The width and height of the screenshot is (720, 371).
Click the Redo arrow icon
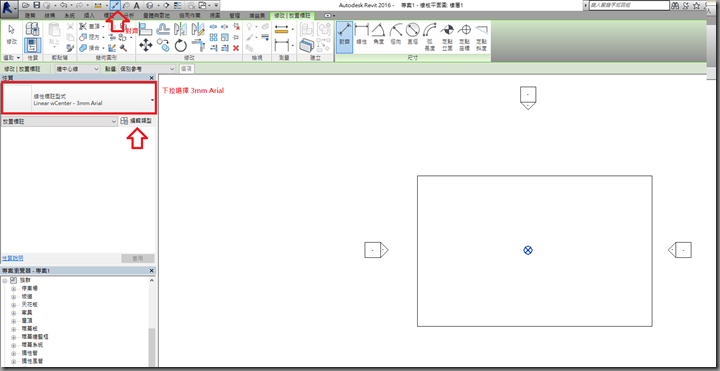[79, 6]
